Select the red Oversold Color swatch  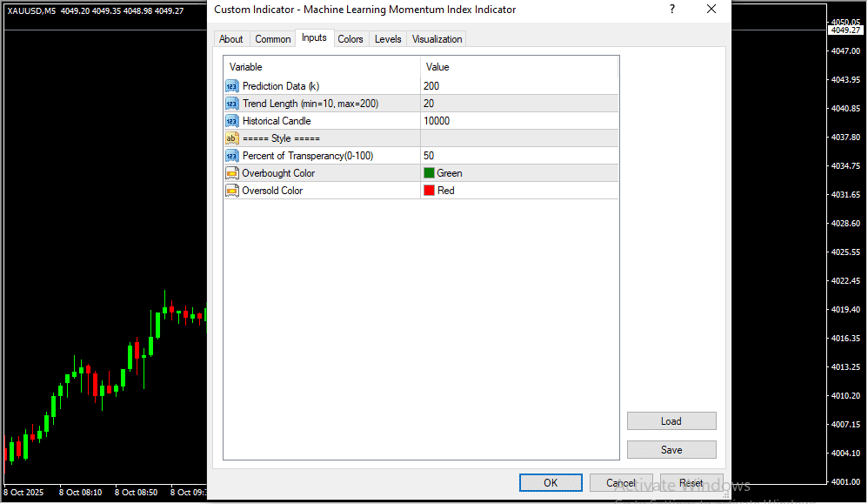tap(429, 191)
